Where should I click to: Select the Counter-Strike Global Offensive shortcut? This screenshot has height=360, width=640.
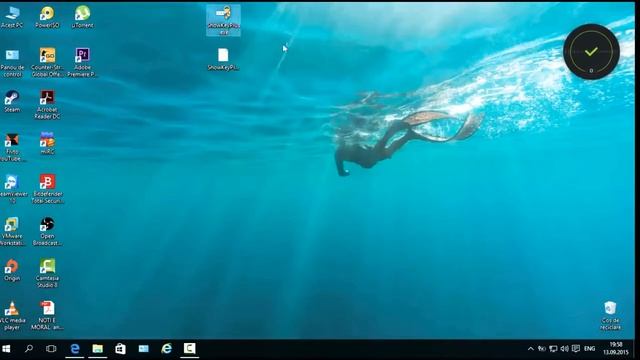47,63
